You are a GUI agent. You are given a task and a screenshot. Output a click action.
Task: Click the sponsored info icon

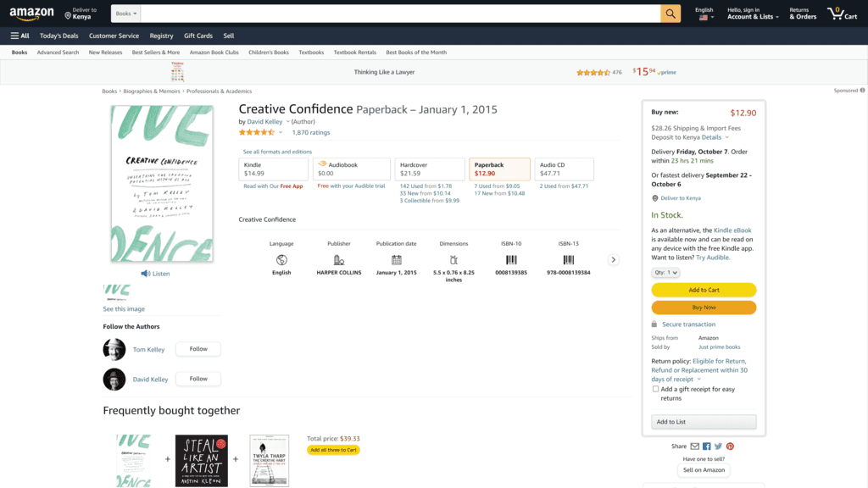(x=862, y=90)
